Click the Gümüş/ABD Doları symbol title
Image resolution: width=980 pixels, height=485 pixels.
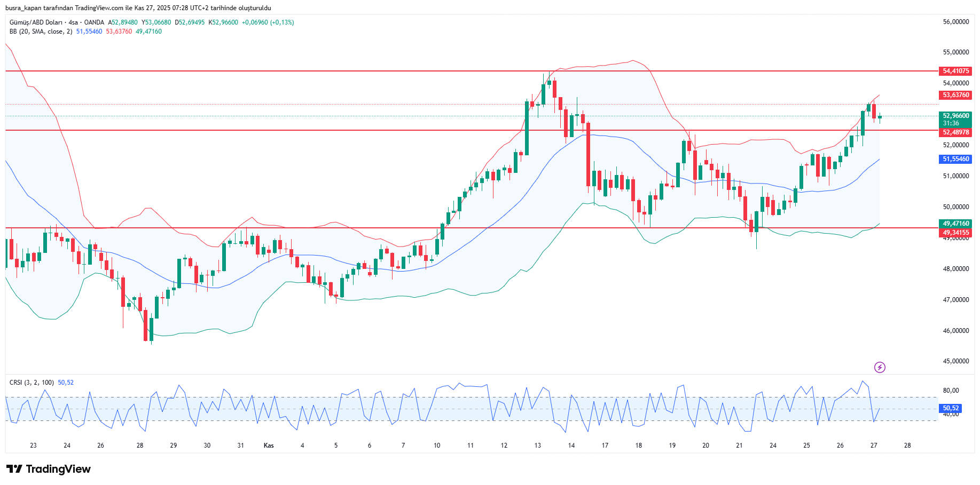coord(36,22)
